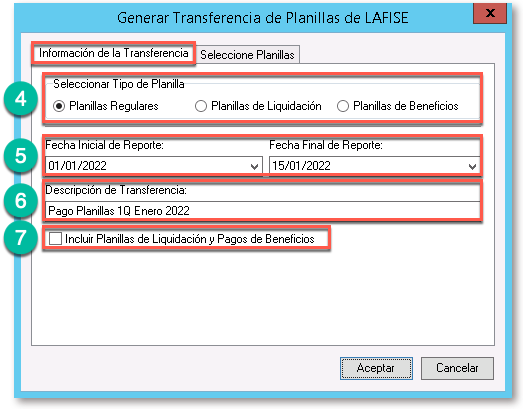Choose the Planillas de Liquidación option
Viewport: 523px width, 409px height.
point(201,106)
